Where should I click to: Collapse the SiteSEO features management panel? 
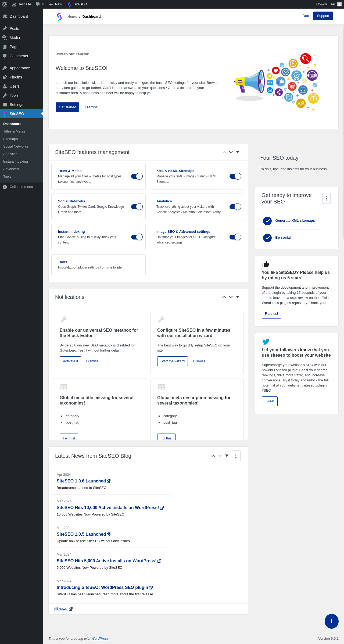pyautogui.click(x=238, y=152)
